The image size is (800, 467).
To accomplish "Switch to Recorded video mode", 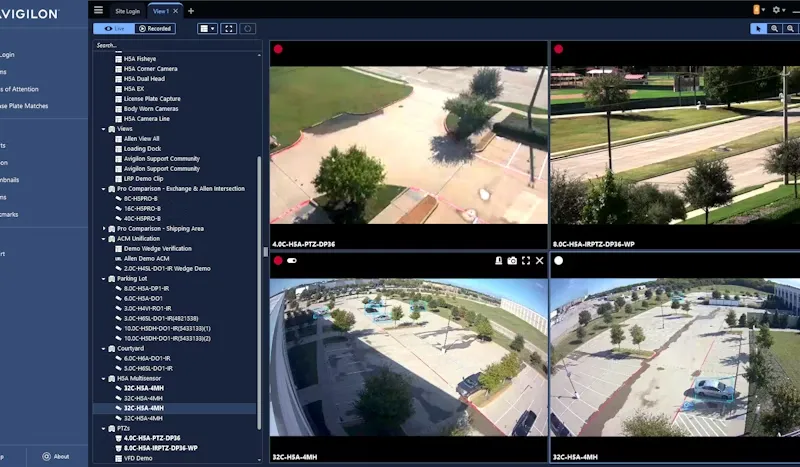I will tap(155, 29).
